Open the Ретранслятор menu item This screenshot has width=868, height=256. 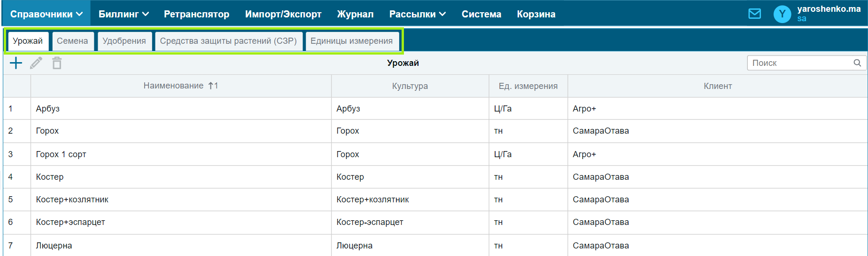click(196, 14)
